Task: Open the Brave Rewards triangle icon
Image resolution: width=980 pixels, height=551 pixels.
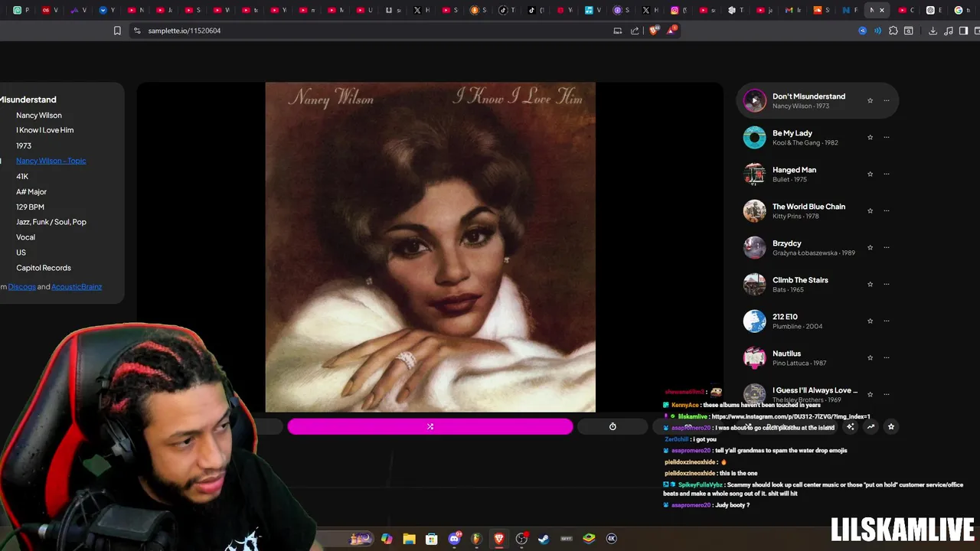Action: coord(672,31)
